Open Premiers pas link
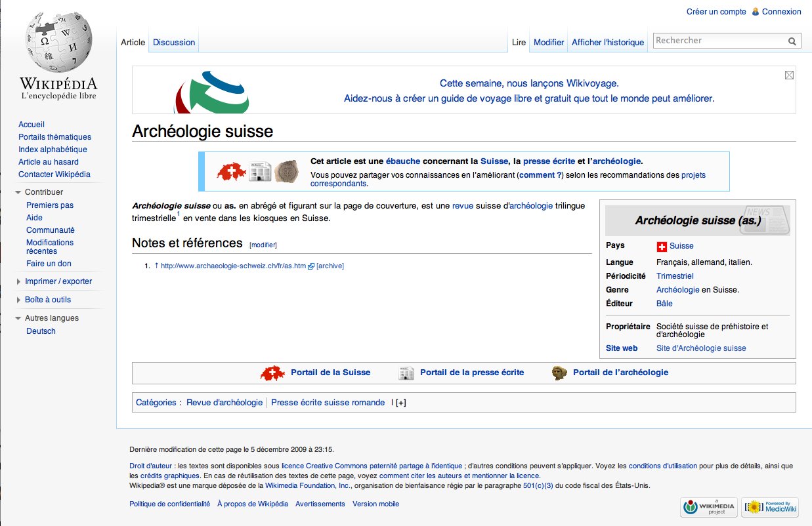This screenshot has height=526, width=812. coord(50,205)
